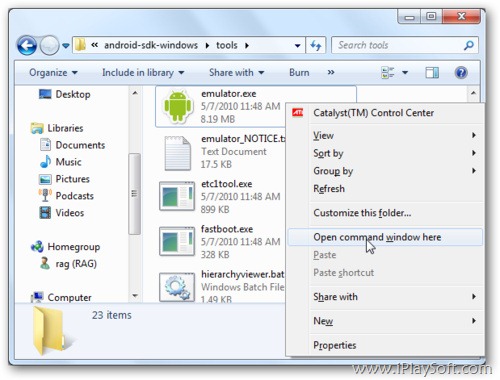Select emulator.exe file name
This screenshot has height=380, width=500.
pyautogui.click(x=229, y=94)
